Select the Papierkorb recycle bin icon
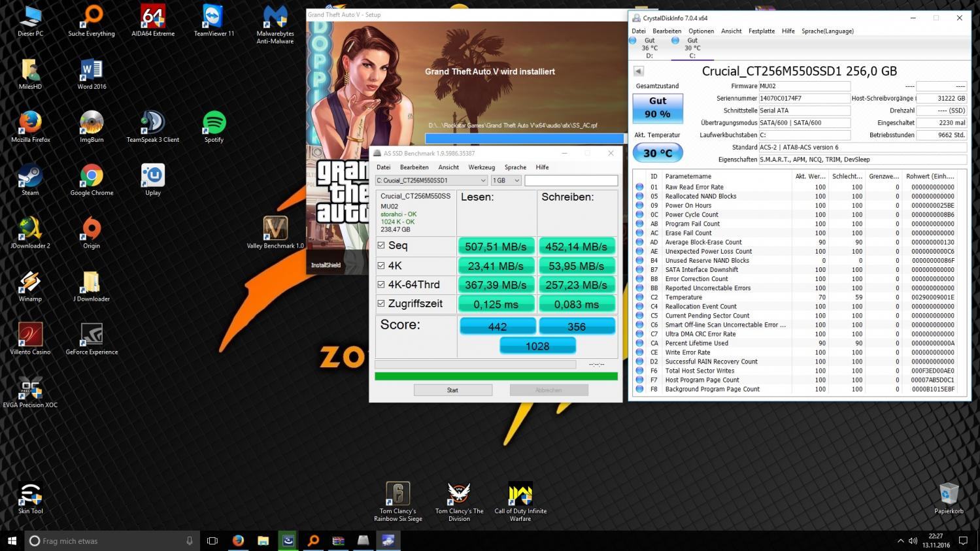 [x=949, y=499]
